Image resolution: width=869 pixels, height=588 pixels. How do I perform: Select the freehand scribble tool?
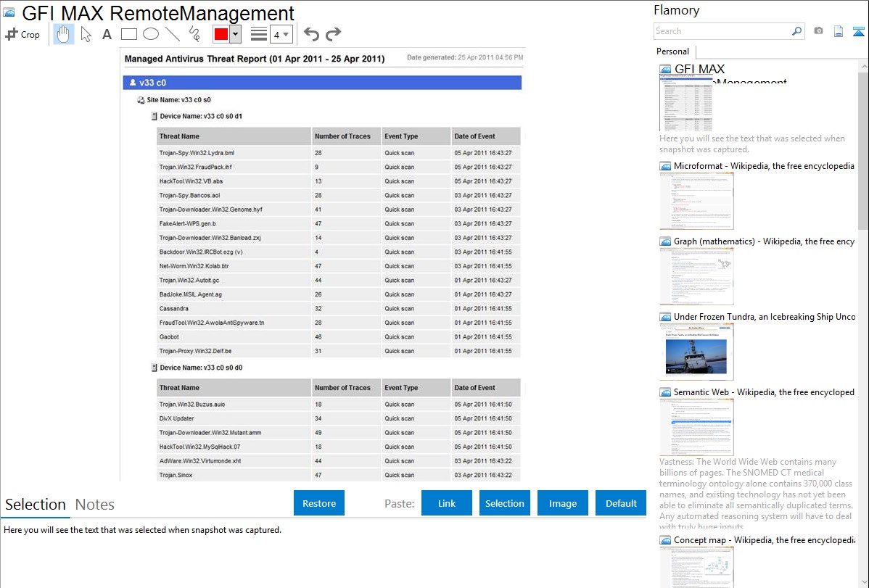tap(194, 34)
